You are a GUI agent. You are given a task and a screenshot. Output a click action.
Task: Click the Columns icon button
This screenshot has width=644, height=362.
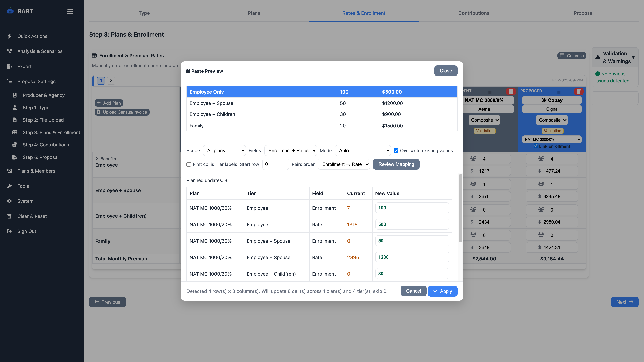[x=562, y=56]
